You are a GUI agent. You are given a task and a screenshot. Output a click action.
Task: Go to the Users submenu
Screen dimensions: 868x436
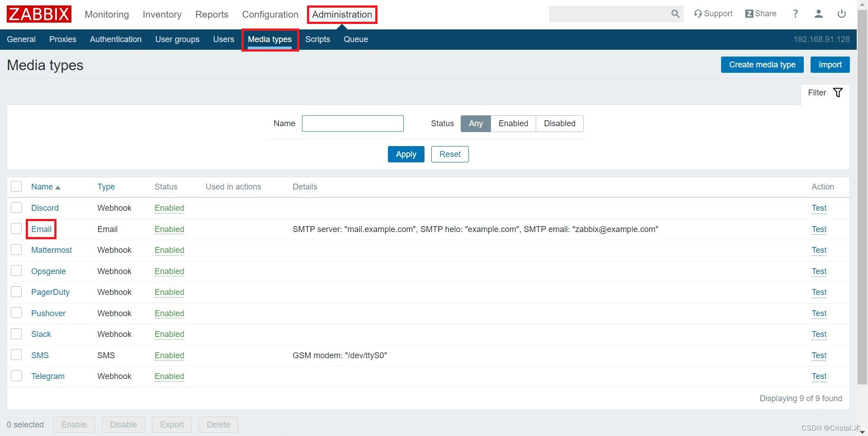click(x=223, y=39)
